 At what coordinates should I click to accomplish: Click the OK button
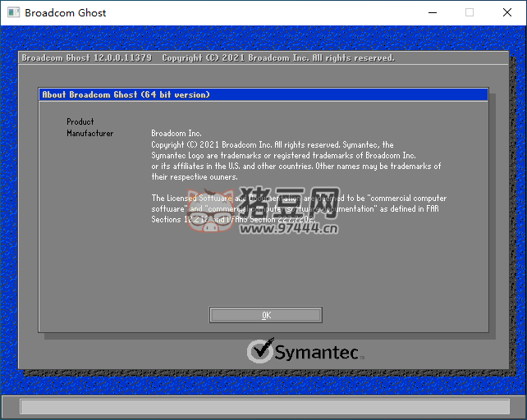coord(266,315)
